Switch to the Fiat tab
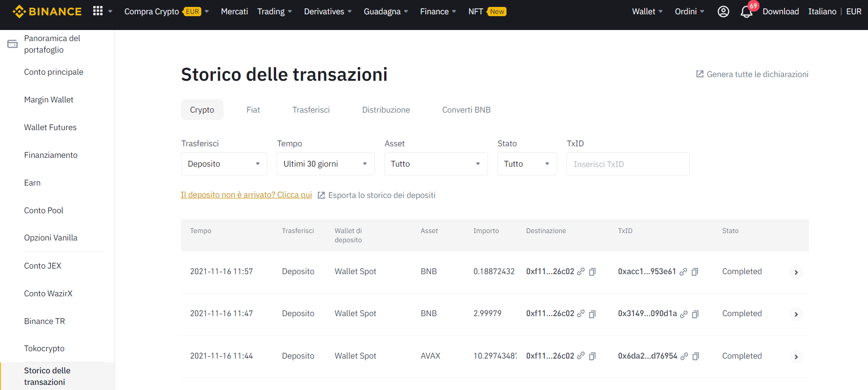 click(253, 110)
